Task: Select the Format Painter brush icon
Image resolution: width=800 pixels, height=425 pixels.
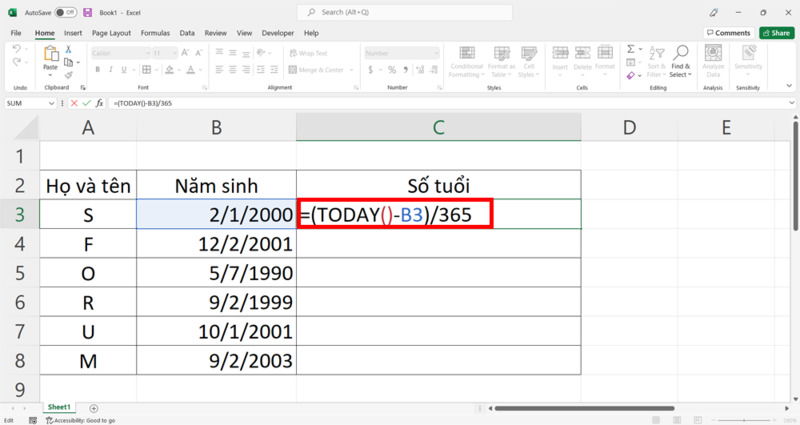Action: (68, 75)
